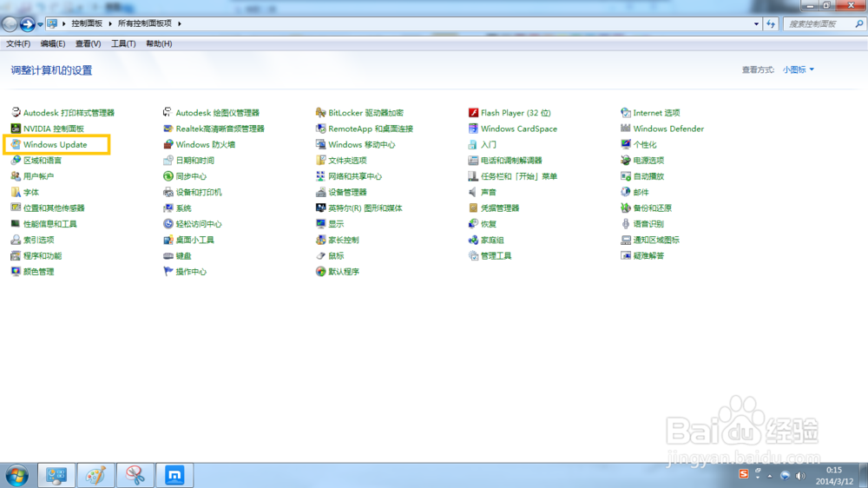Image resolution: width=868 pixels, height=488 pixels.
Task: Click the Windows Defender icon
Action: pos(626,129)
